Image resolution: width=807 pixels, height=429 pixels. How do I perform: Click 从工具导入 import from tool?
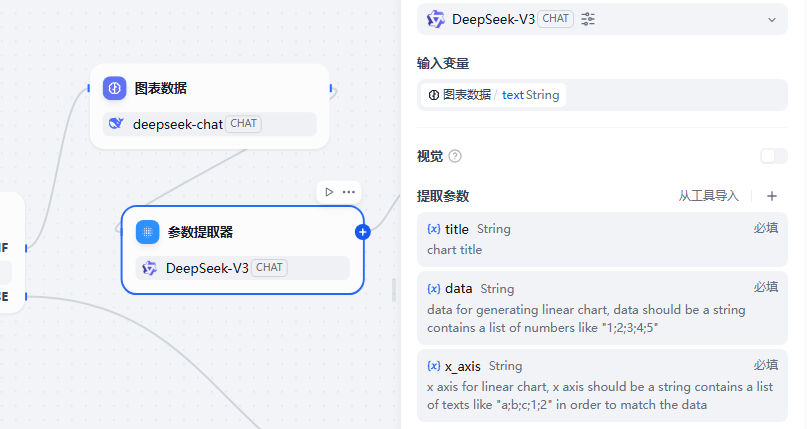(708, 196)
